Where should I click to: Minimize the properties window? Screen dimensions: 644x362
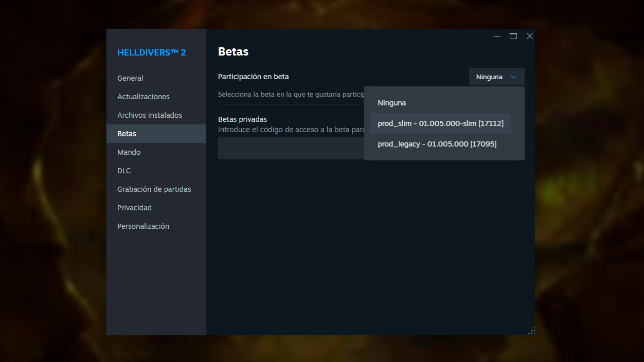(x=496, y=36)
